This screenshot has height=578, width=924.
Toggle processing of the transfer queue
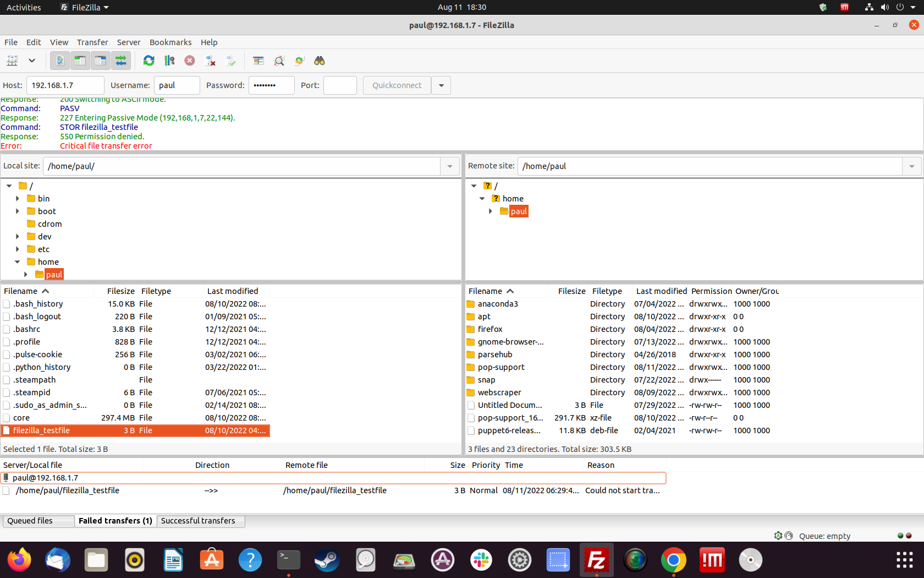169,61
